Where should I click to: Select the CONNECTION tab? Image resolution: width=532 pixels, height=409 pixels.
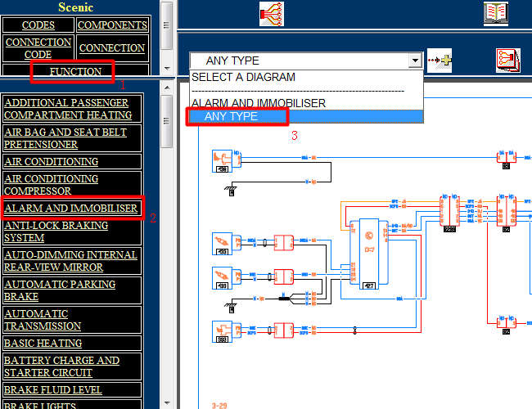click(x=112, y=48)
